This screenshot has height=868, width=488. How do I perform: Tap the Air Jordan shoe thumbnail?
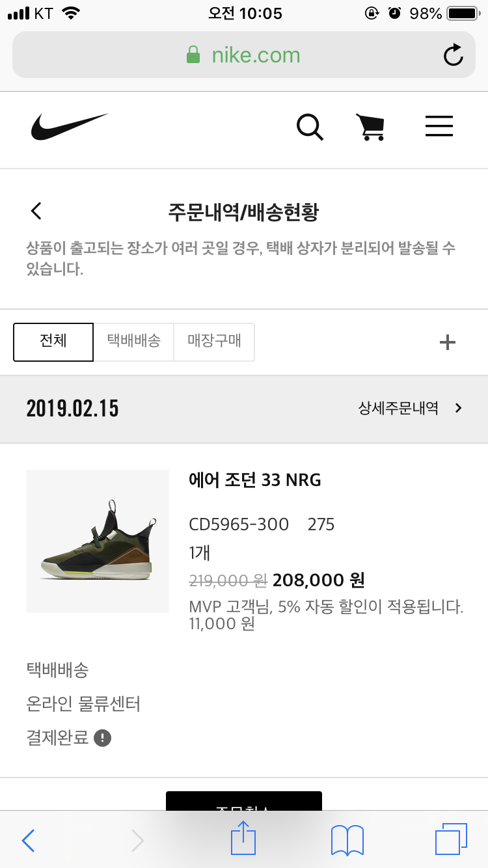(98, 541)
